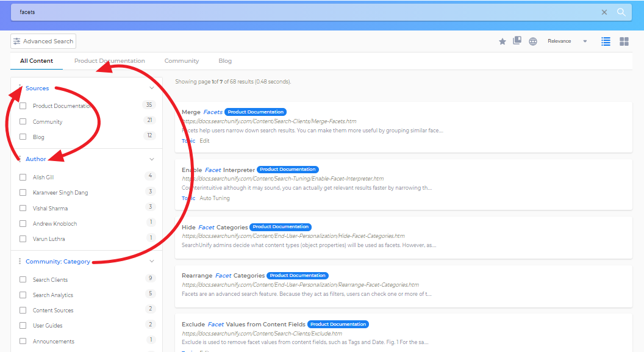Open saved bookmarks star icon

503,41
